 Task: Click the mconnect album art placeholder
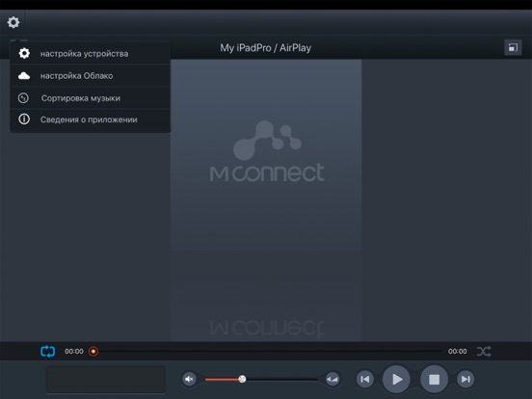266,155
